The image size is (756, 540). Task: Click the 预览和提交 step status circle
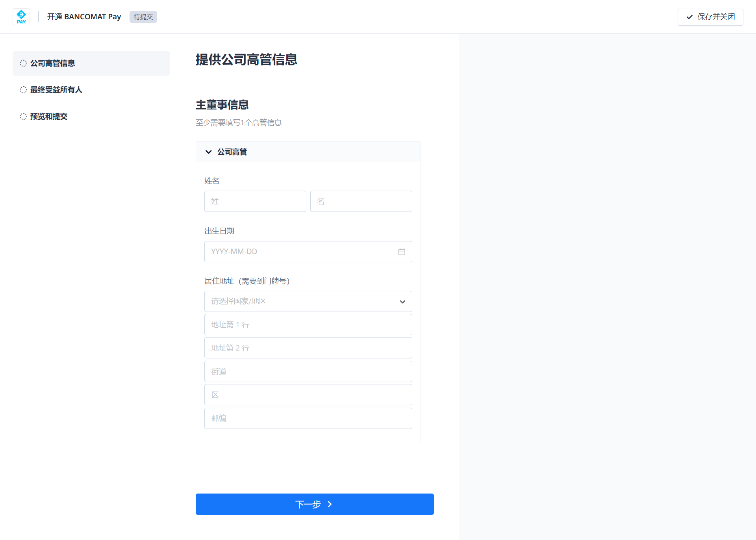pyautogui.click(x=23, y=117)
